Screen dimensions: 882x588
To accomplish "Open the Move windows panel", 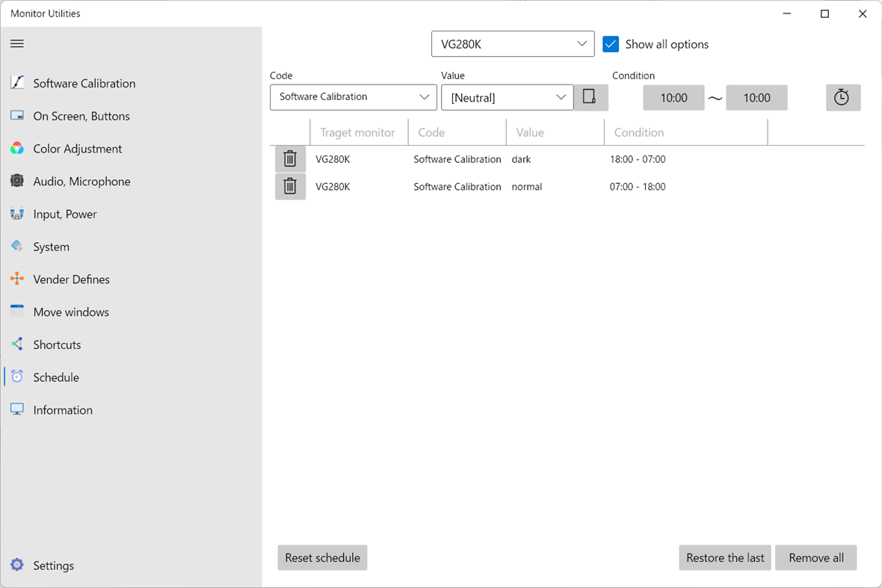I will [71, 312].
